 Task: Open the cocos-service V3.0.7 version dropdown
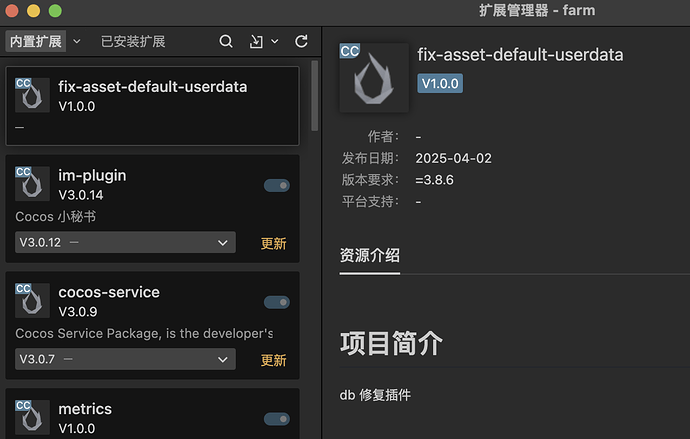tap(125, 359)
